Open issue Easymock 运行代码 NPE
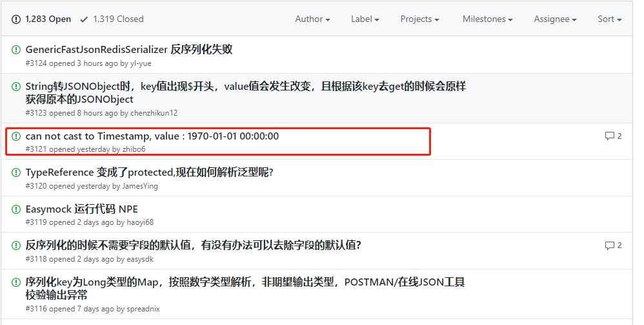The image size is (644, 325). [82, 209]
